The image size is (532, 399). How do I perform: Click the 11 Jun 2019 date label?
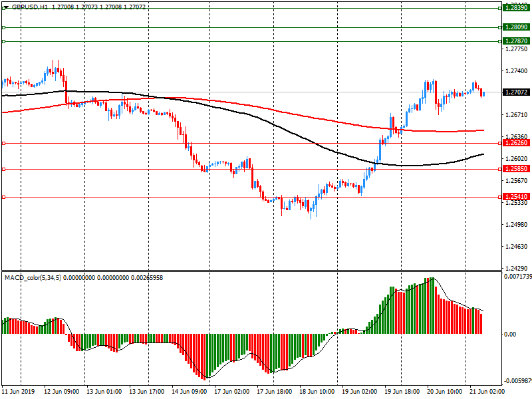tap(18, 392)
